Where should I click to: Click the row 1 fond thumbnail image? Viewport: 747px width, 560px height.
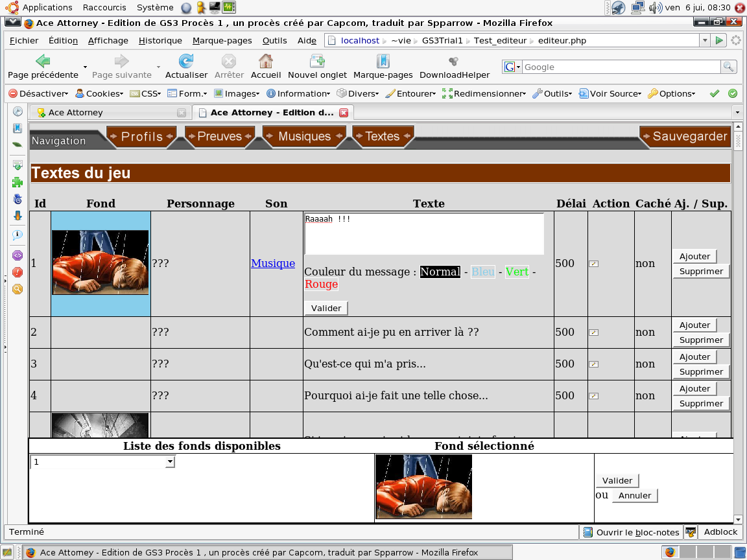pos(101,262)
